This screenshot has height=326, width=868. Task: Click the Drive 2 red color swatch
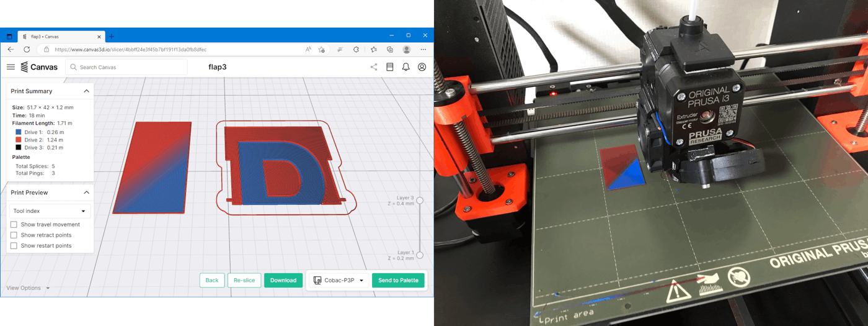(x=19, y=140)
